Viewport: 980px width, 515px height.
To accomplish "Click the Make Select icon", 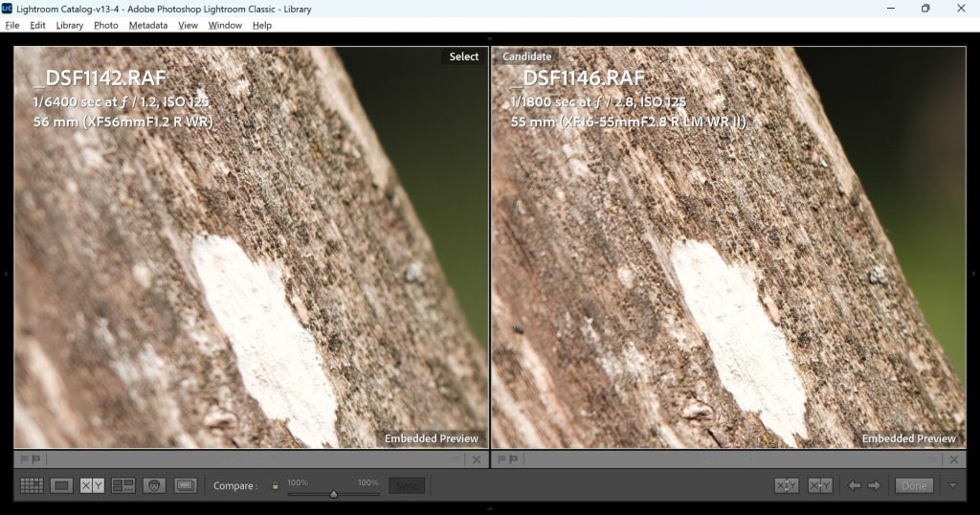I will [820, 485].
